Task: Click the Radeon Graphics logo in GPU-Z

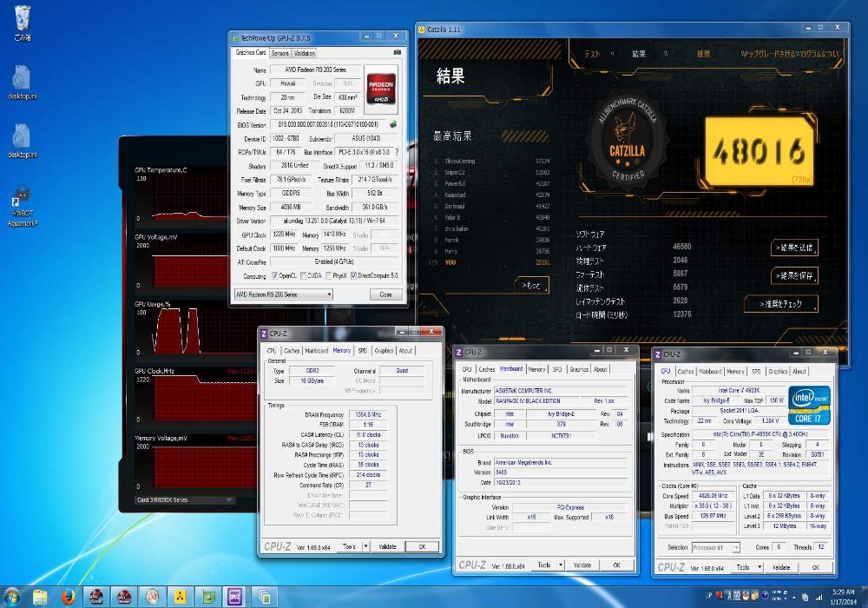Action: (x=381, y=89)
